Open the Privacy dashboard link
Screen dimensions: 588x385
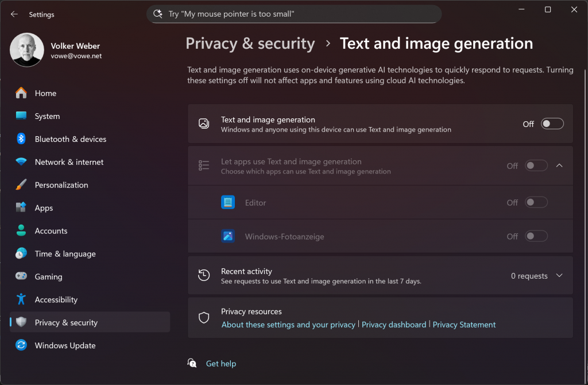(x=394, y=325)
